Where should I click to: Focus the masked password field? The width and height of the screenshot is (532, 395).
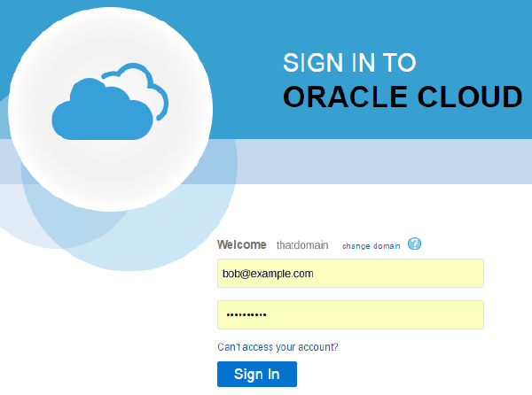(x=350, y=314)
